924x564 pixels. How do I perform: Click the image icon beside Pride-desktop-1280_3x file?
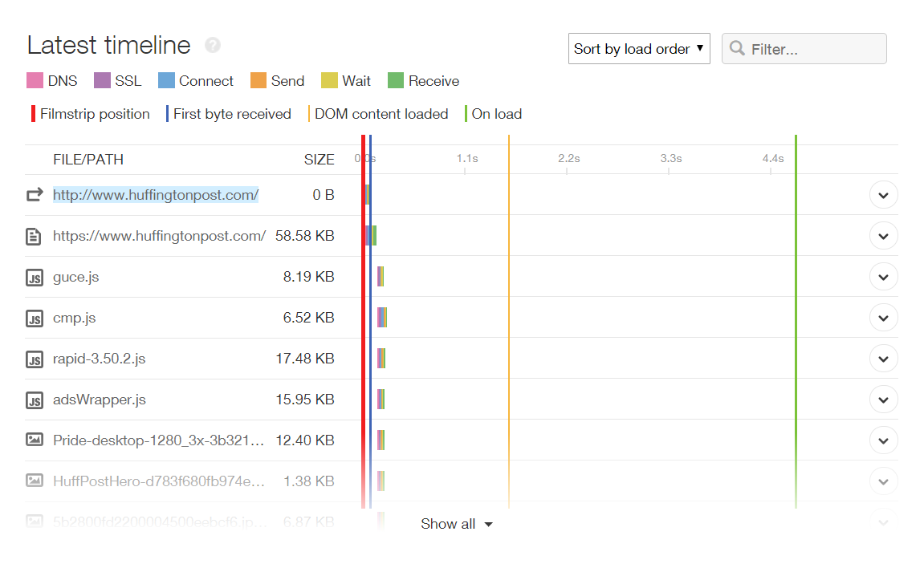(x=34, y=440)
